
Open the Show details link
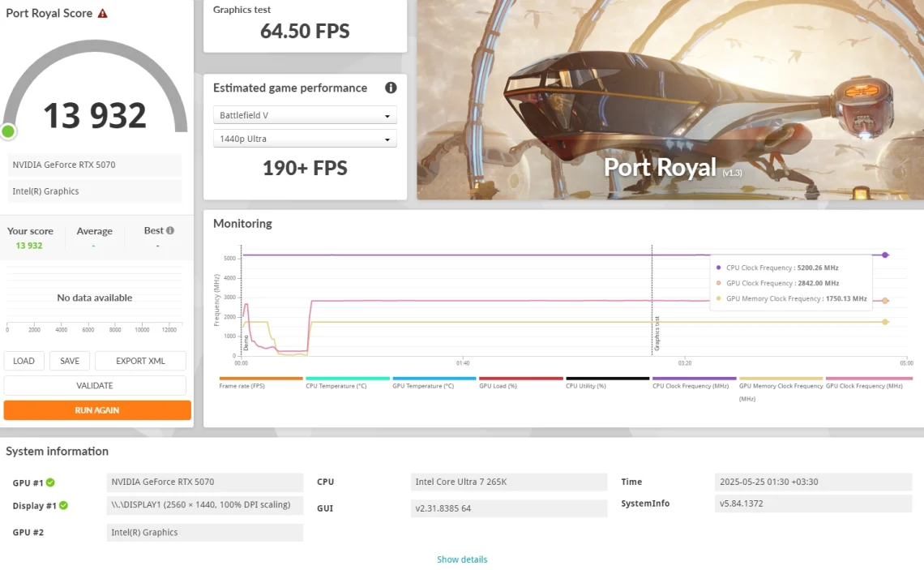(x=462, y=559)
